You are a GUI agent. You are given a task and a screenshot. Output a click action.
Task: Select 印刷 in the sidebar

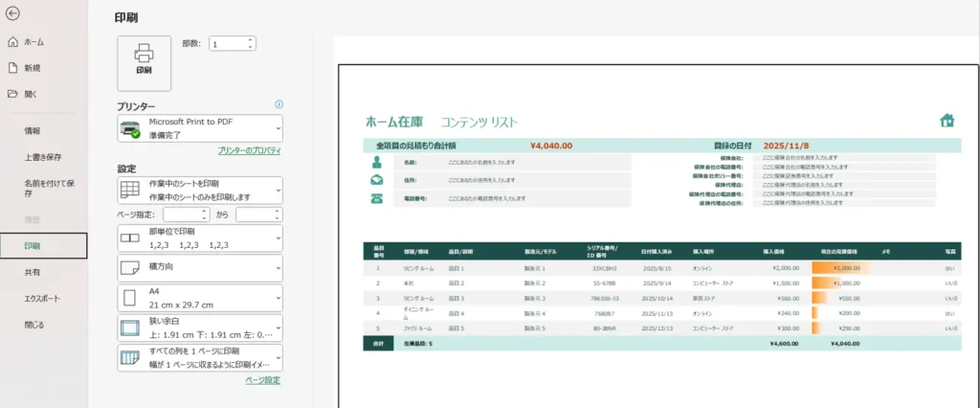pyautogui.click(x=44, y=246)
